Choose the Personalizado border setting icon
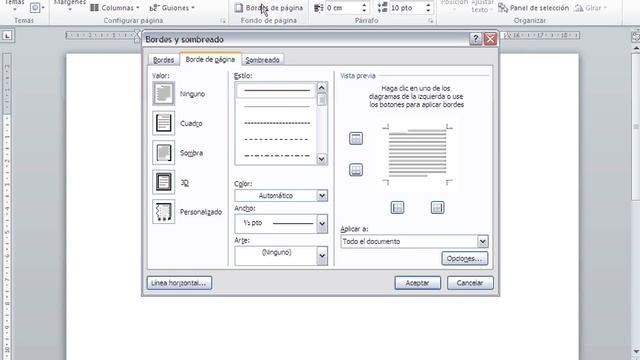 (x=163, y=211)
